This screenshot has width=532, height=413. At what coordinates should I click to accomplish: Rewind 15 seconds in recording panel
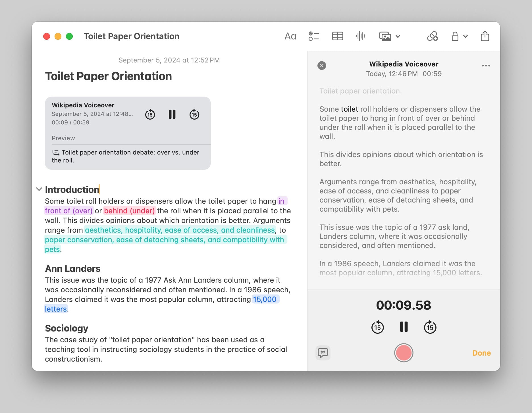(x=377, y=327)
